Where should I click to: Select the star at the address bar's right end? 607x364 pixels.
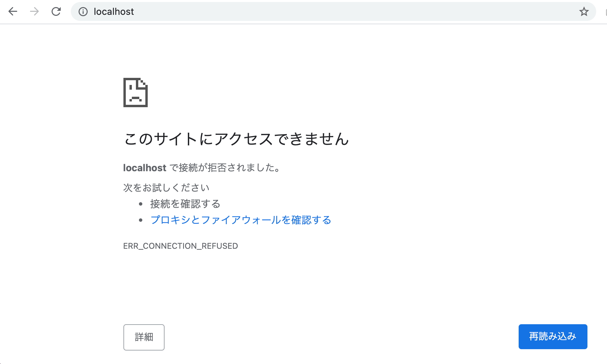[584, 11]
